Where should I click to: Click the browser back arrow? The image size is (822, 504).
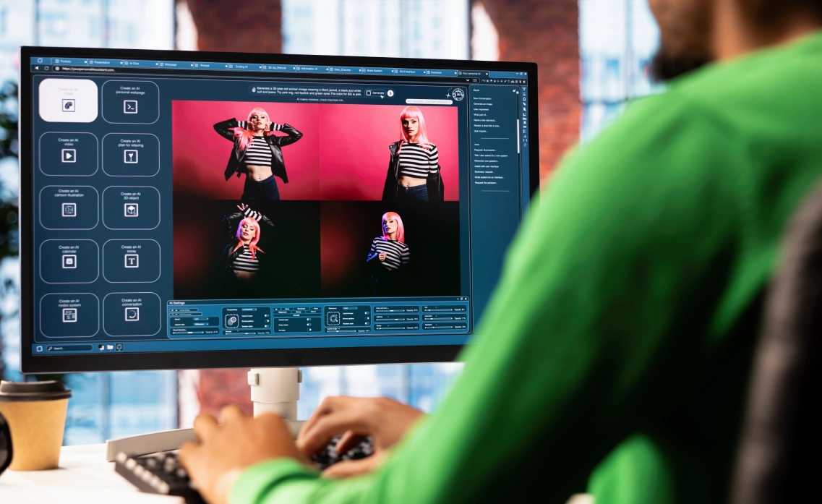pos(37,68)
